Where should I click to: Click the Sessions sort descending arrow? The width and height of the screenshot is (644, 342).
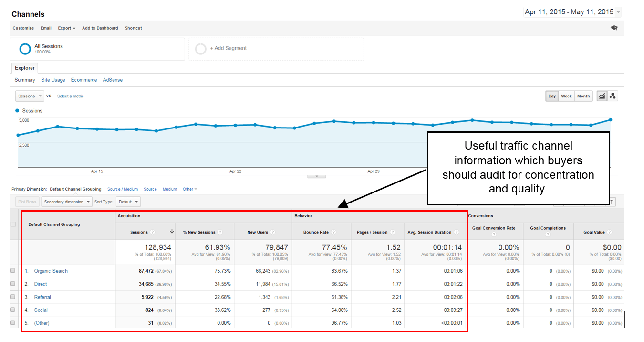(x=172, y=232)
